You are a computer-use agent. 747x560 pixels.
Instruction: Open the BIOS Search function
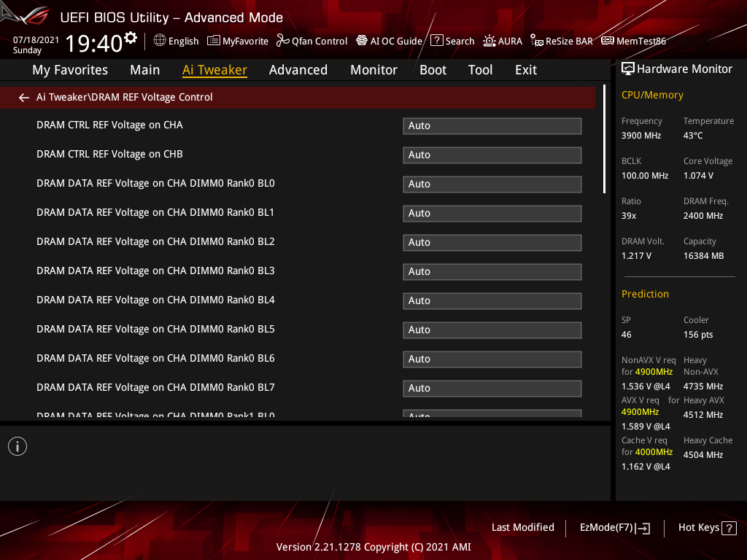pos(452,41)
